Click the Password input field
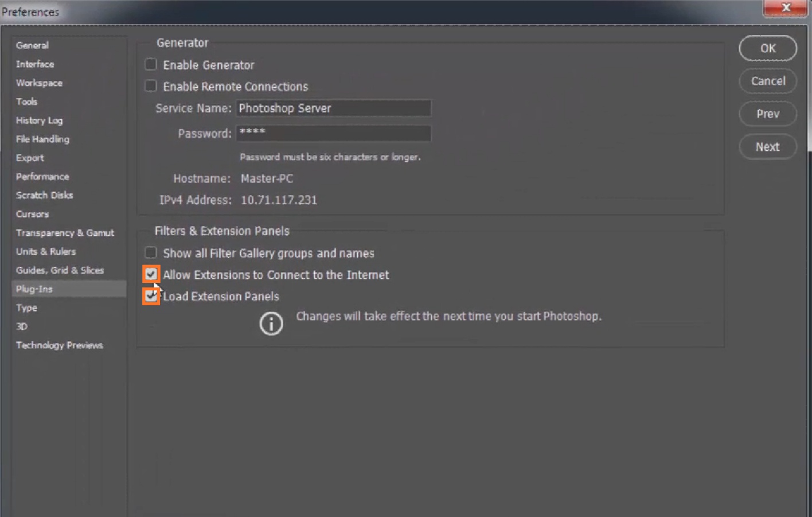This screenshot has height=517, width=812. click(334, 133)
